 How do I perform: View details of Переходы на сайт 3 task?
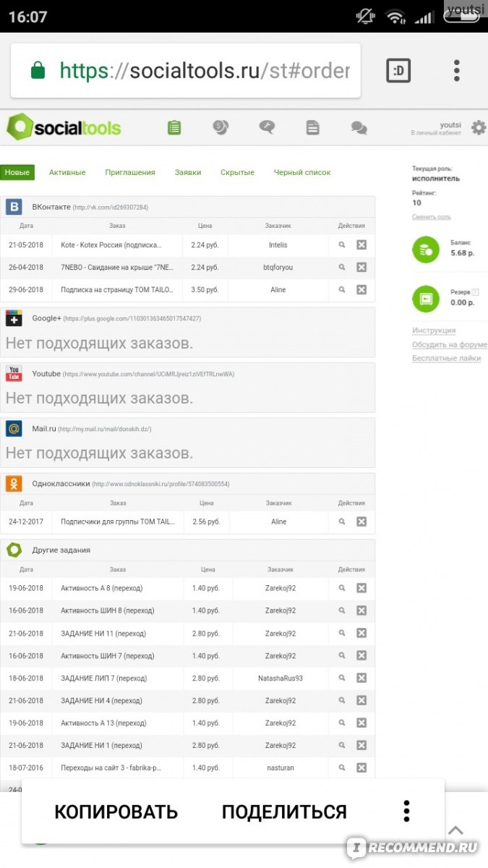pos(342,767)
